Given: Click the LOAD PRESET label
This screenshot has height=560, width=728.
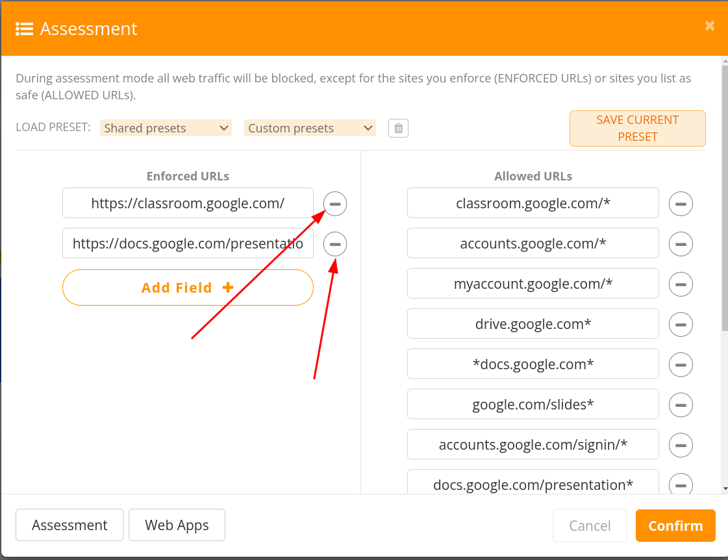Looking at the screenshot, I should point(53,127).
